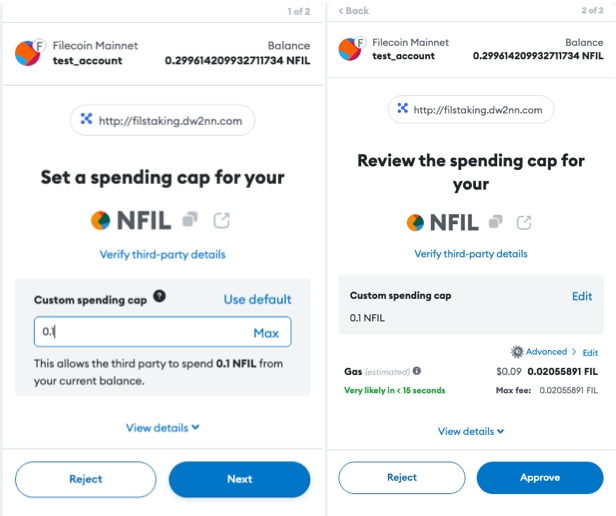
Task: Verify third-party details in review panel
Action: (x=470, y=254)
